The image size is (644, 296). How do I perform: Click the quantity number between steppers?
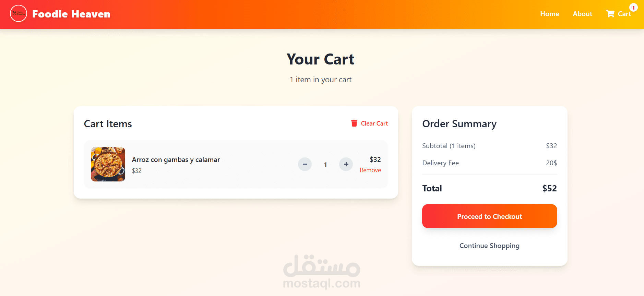pyautogui.click(x=325, y=165)
